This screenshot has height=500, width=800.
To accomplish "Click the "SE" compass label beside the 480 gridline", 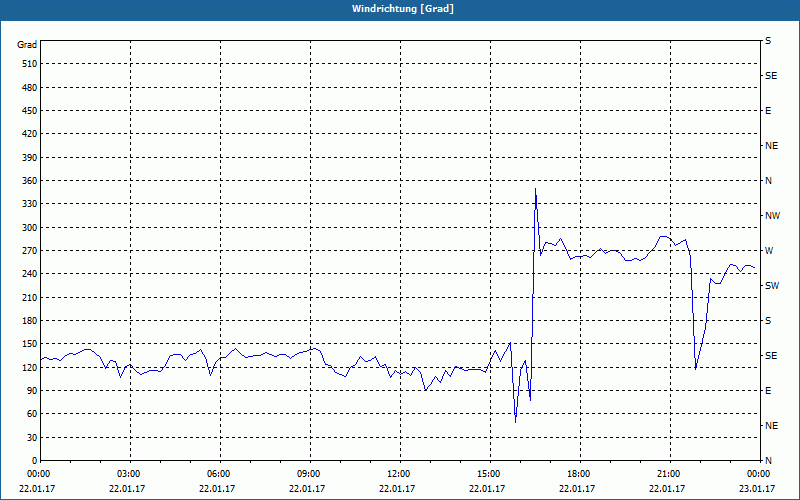I will point(771,76).
